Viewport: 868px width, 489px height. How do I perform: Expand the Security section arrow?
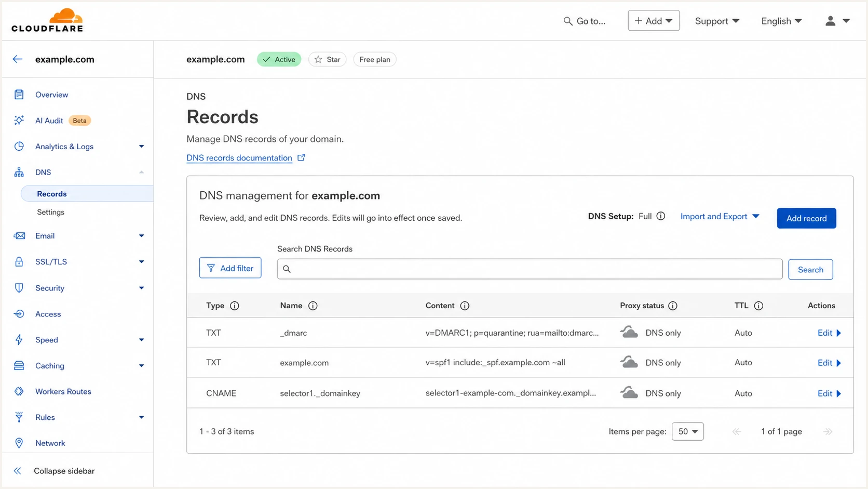[141, 288]
